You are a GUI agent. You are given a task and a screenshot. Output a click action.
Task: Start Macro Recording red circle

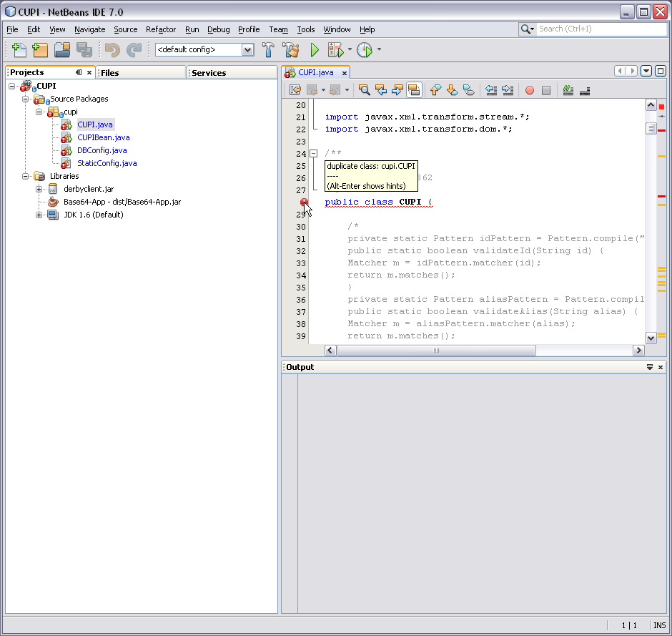530,90
